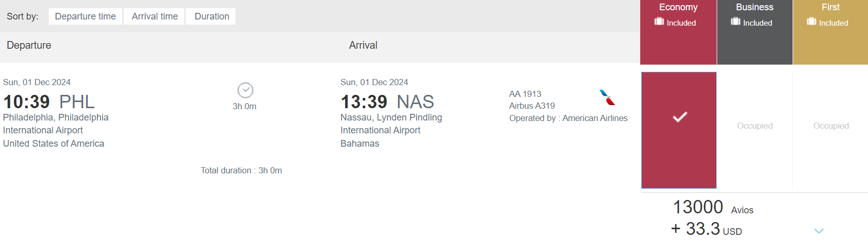Select the Occupied First fare cell

click(831, 126)
